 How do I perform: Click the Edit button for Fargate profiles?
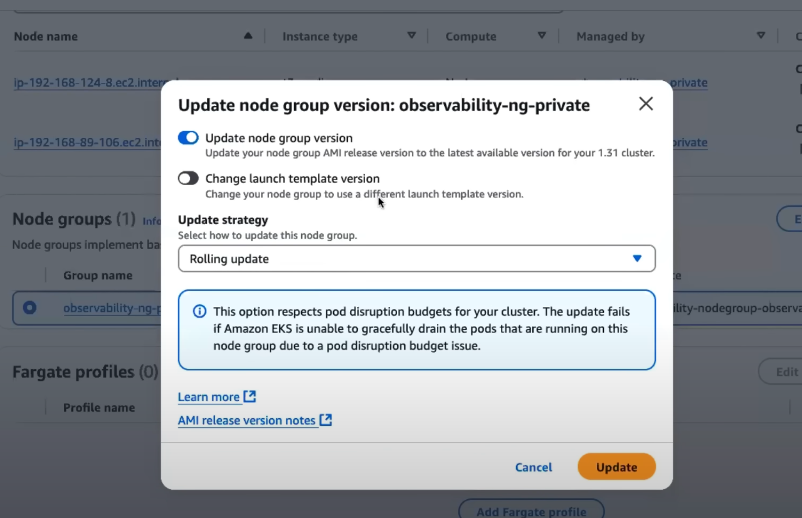coord(784,372)
